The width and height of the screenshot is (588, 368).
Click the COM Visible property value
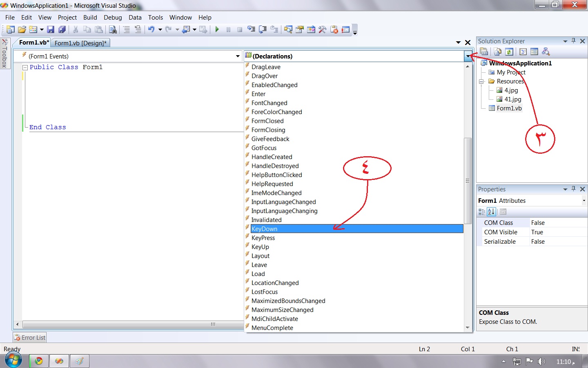pos(558,232)
